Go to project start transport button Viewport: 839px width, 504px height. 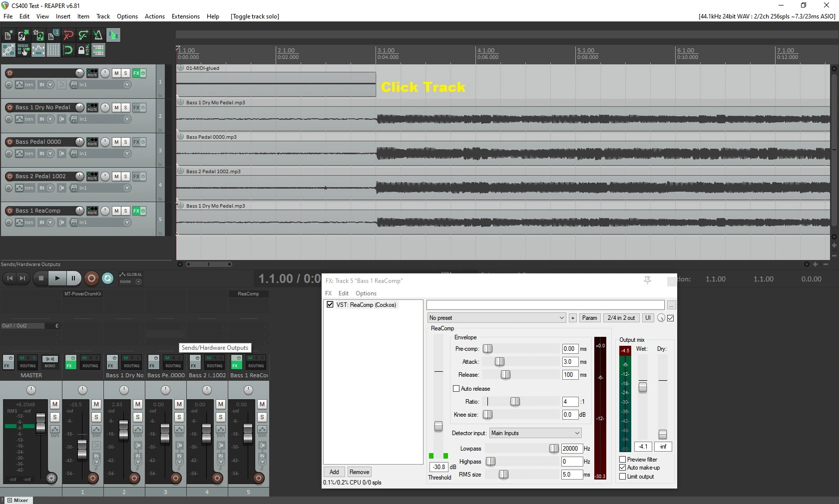coord(9,278)
